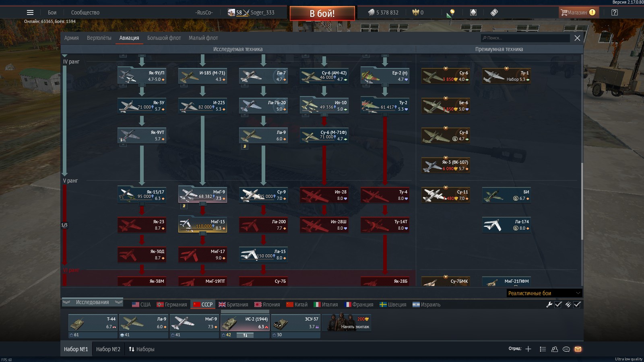
Task: Switch to the Вертолёты tab
Action: tap(99, 38)
